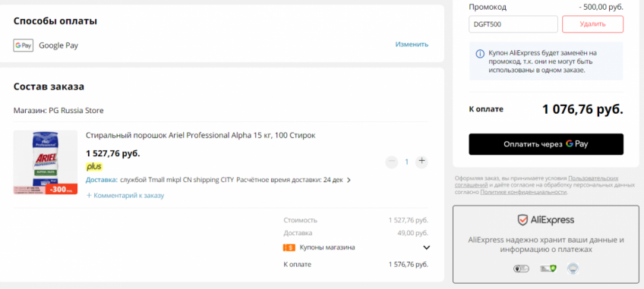This screenshot has width=644, height=289.
Task: Open the Ariel Professional Alpha product title
Action: pyautogui.click(x=200, y=136)
